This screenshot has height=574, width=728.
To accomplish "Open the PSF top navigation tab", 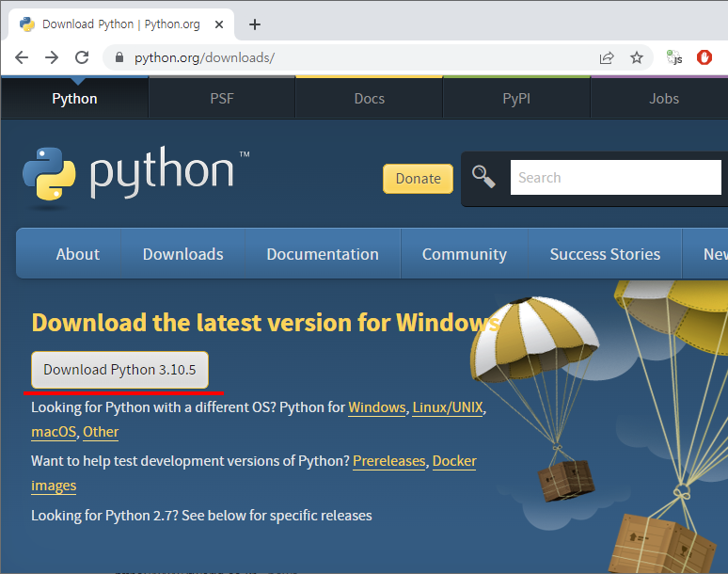I will (x=222, y=99).
